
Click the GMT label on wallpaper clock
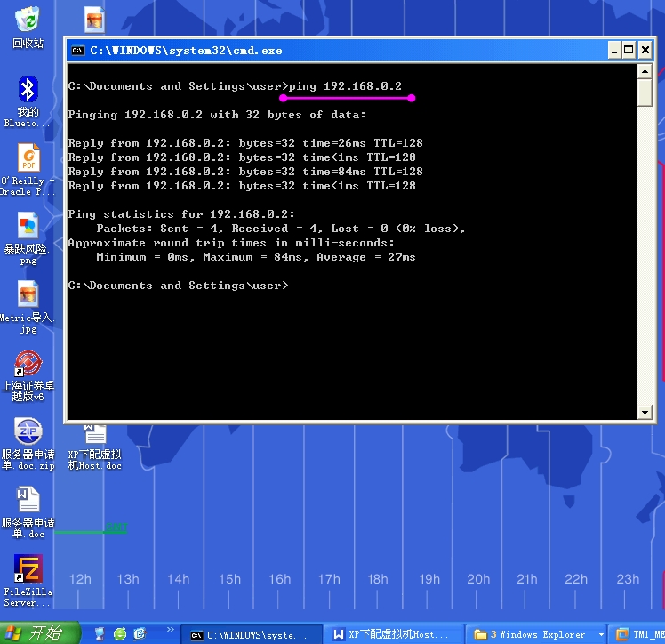pos(116,527)
